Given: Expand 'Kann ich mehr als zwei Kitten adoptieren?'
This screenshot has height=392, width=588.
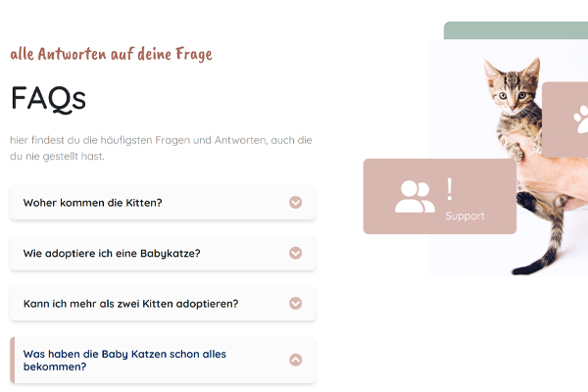Looking at the screenshot, I should (x=163, y=304).
